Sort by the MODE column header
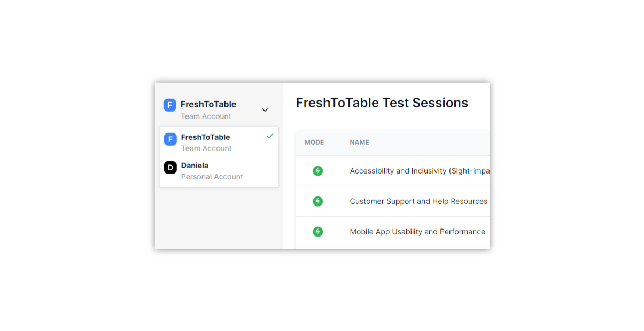 tap(314, 143)
